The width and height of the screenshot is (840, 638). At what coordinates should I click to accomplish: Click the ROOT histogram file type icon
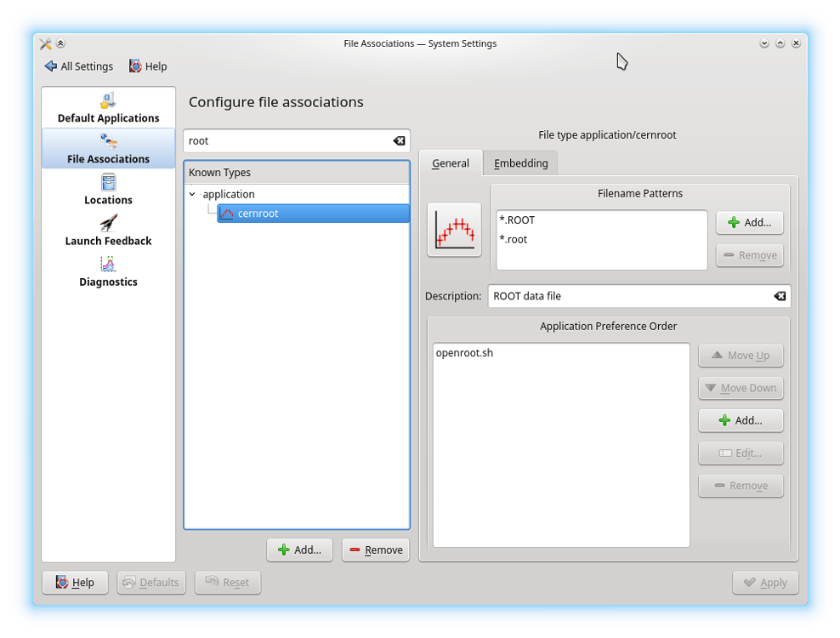click(454, 230)
